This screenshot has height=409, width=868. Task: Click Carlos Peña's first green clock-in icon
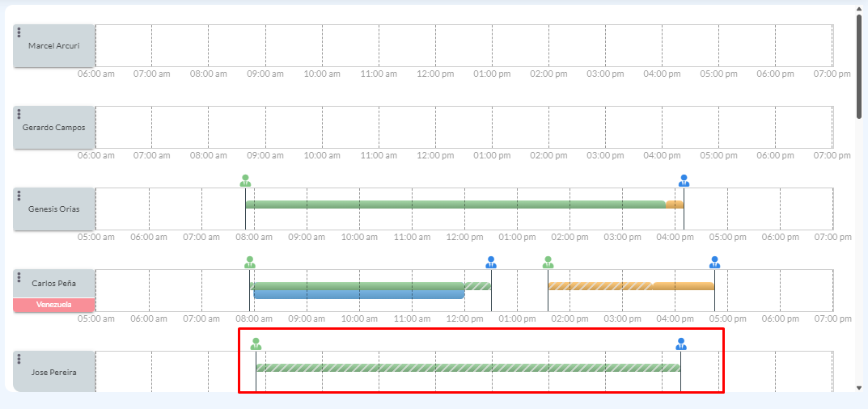pos(250,262)
